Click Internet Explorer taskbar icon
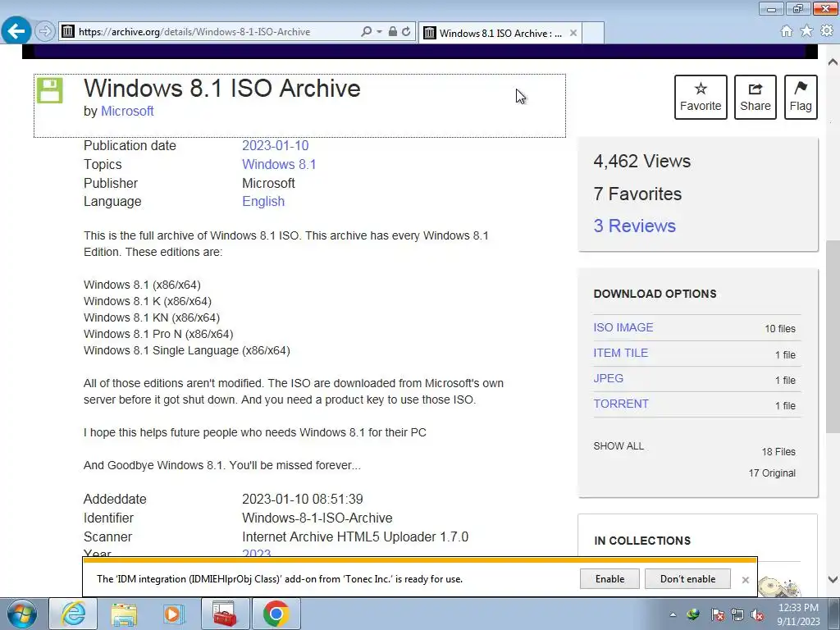This screenshot has height=630, width=840. coord(73,614)
